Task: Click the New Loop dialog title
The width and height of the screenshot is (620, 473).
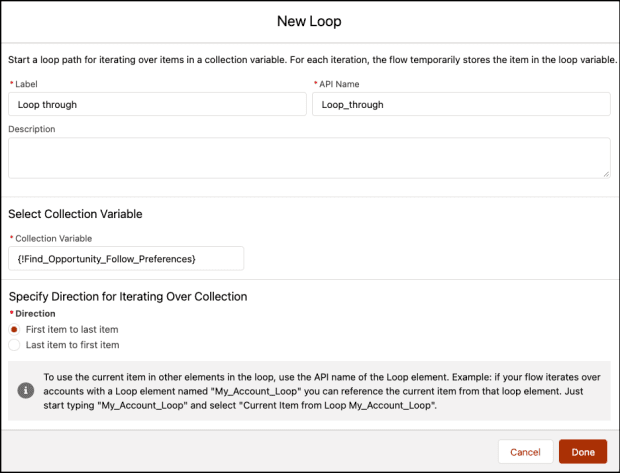Action: (309, 21)
